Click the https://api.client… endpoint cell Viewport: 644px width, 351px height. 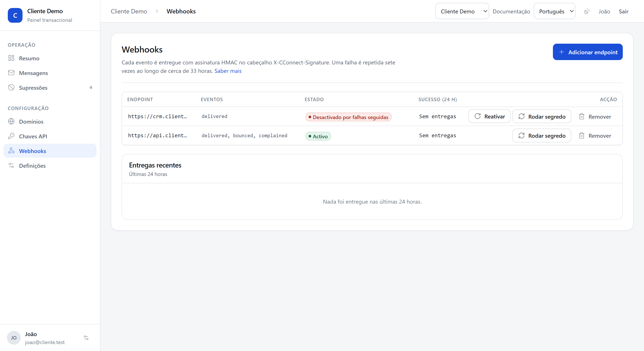coord(157,135)
